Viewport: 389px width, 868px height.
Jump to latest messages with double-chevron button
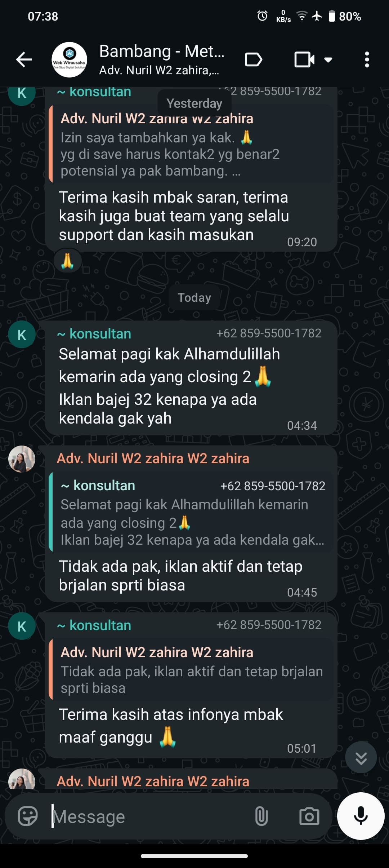(x=361, y=757)
